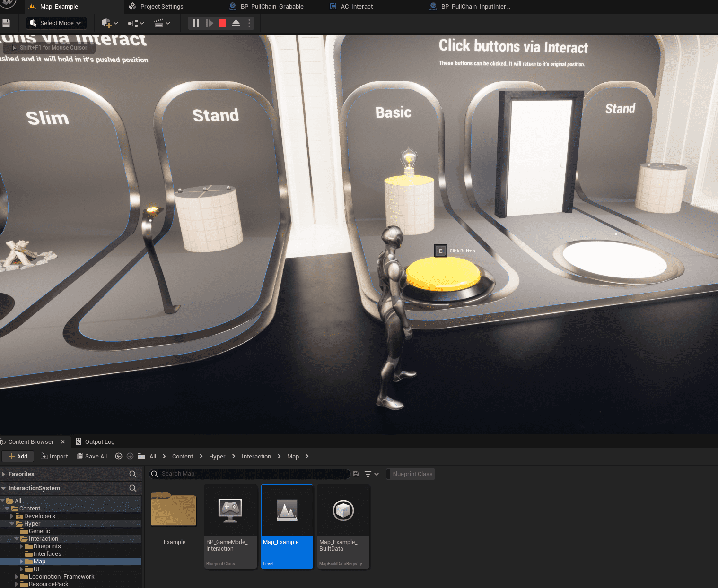Click the eject from player icon
Viewport: 718px width, 588px height.
click(236, 23)
